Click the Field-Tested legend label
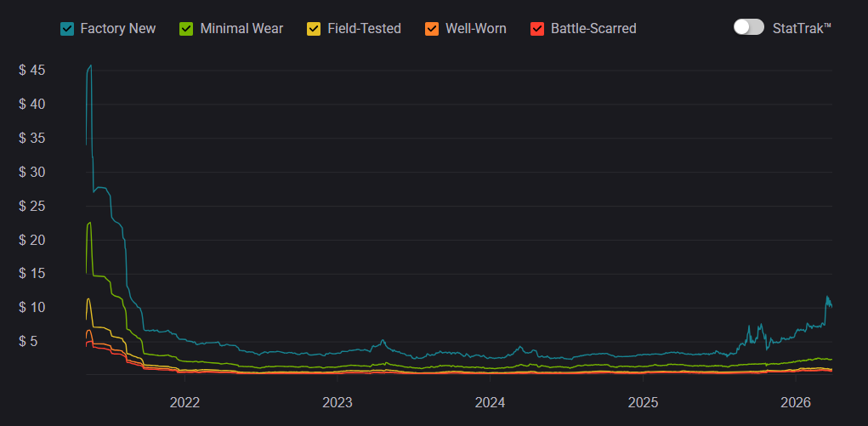This screenshot has height=426, width=868. point(364,29)
